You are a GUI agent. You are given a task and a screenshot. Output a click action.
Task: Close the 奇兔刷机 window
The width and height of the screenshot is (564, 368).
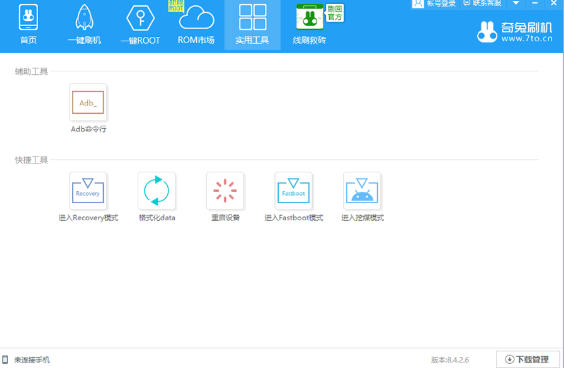554,3
